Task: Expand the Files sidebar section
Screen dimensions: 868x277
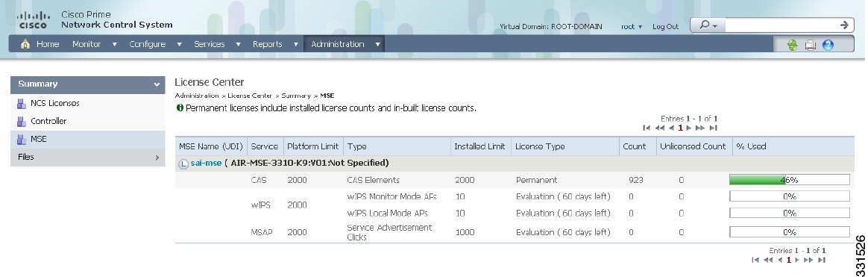Action: pyautogui.click(x=157, y=158)
